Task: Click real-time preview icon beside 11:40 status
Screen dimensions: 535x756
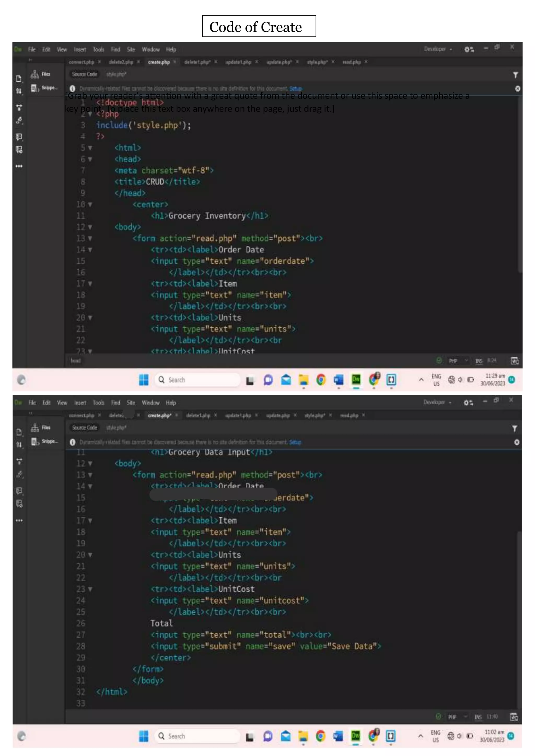Action: 514,717
